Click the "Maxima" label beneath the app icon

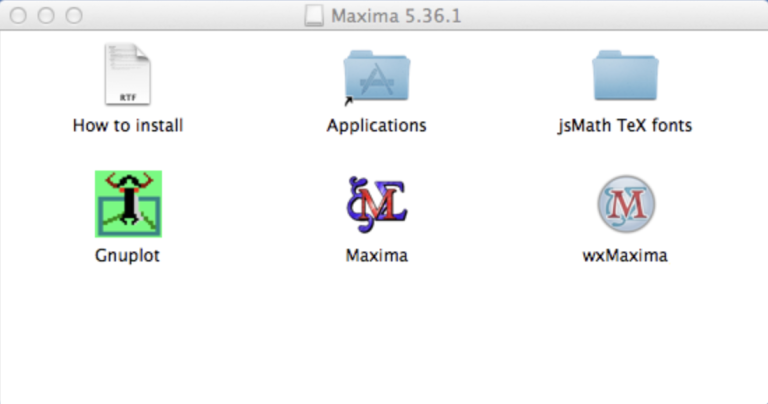click(376, 255)
